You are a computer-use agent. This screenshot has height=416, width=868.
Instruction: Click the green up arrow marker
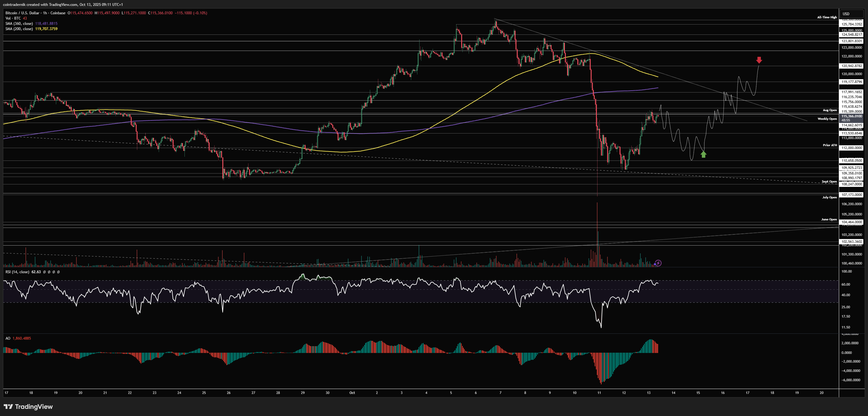[x=704, y=154]
